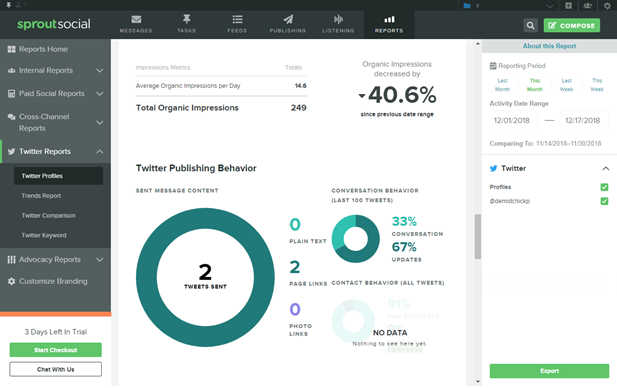
Task: Click Chat With Us button
Action: tap(55, 370)
